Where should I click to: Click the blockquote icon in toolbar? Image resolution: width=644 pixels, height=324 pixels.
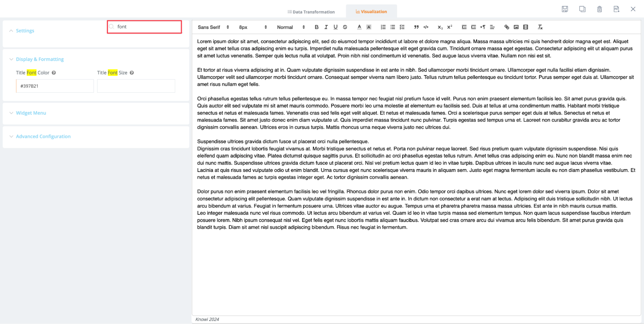(416, 27)
